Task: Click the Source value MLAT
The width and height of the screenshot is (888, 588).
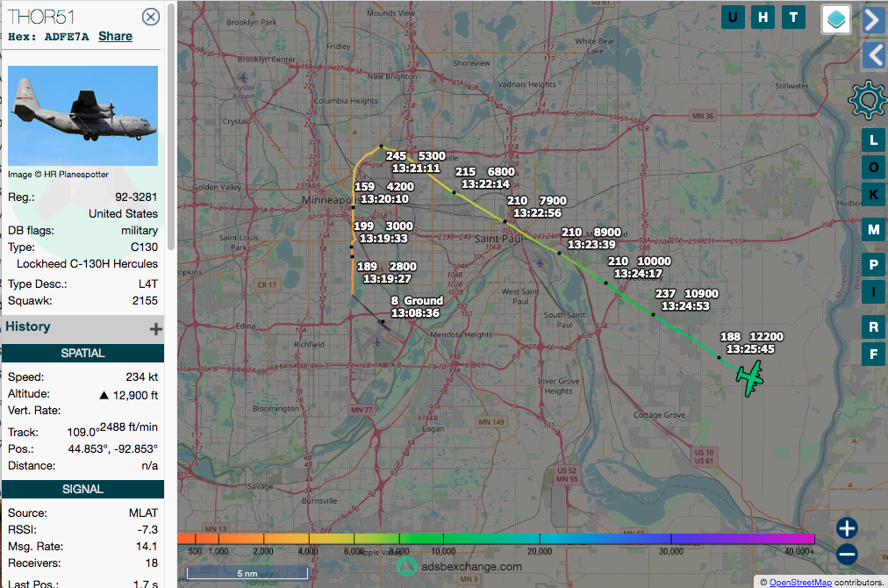Action: click(143, 513)
